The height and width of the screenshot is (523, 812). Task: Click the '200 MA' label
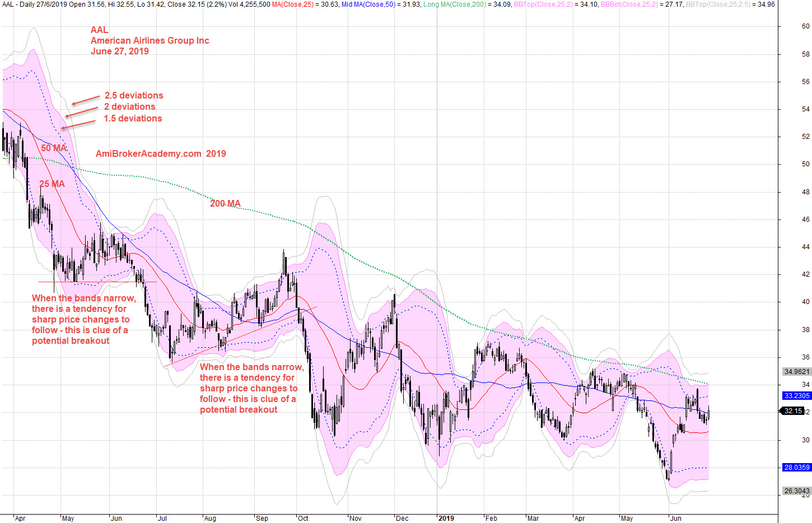pyautogui.click(x=225, y=203)
